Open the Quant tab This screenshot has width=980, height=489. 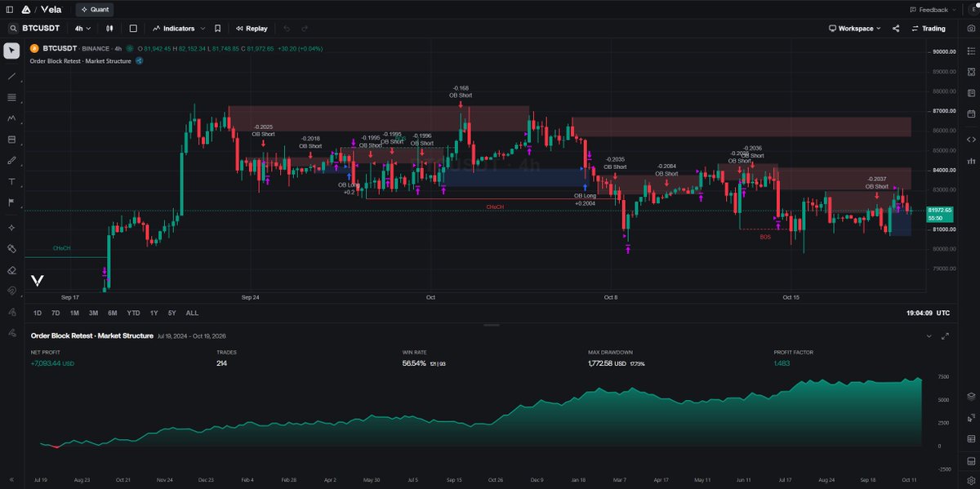point(95,10)
